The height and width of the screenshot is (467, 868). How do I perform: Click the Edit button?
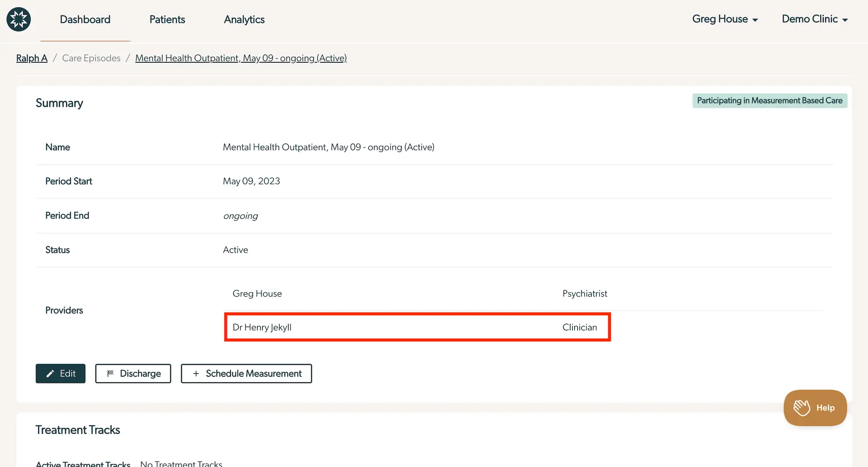pyautogui.click(x=60, y=373)
